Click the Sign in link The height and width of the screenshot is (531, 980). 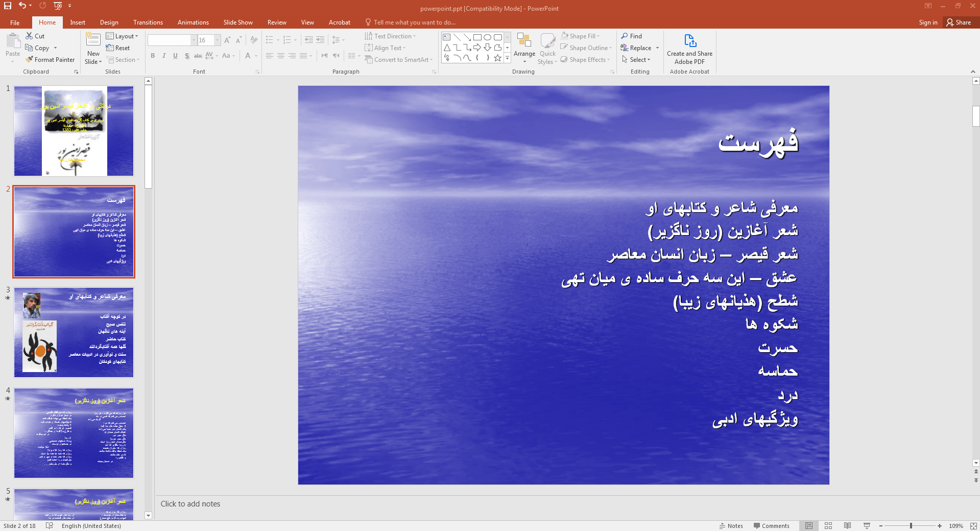point(928,22)
